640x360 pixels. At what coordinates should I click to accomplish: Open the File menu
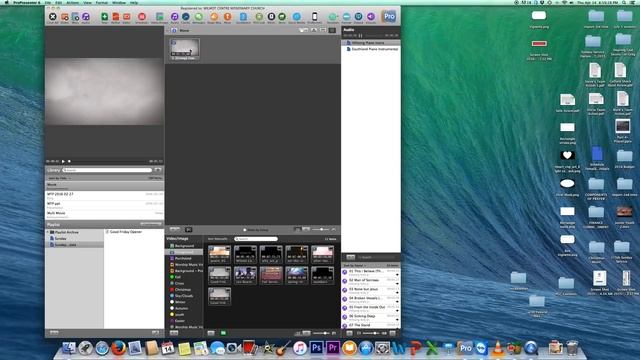[48, 2]
